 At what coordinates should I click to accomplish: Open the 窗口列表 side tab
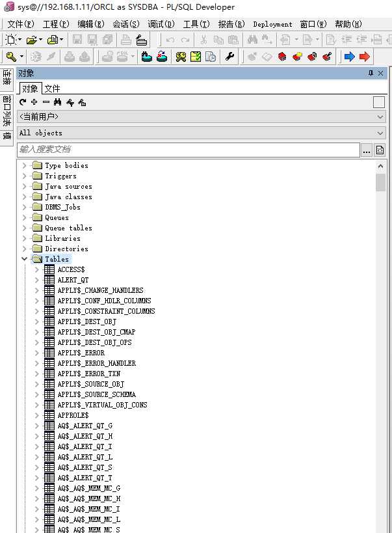(7, 111)
